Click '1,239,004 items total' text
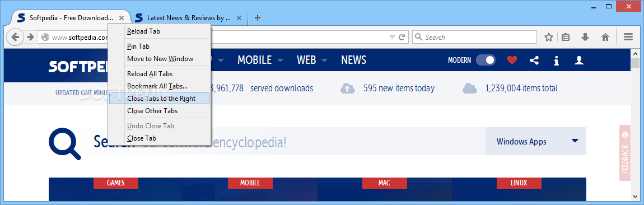The height and width of the screenshot is (205, 644). tap(521, 88)
